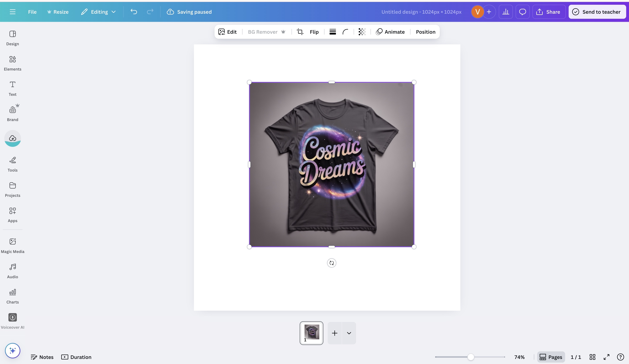The height and width of the screenshot is (364, 629).
Task: Open the Charts panel
Action: 12,296
